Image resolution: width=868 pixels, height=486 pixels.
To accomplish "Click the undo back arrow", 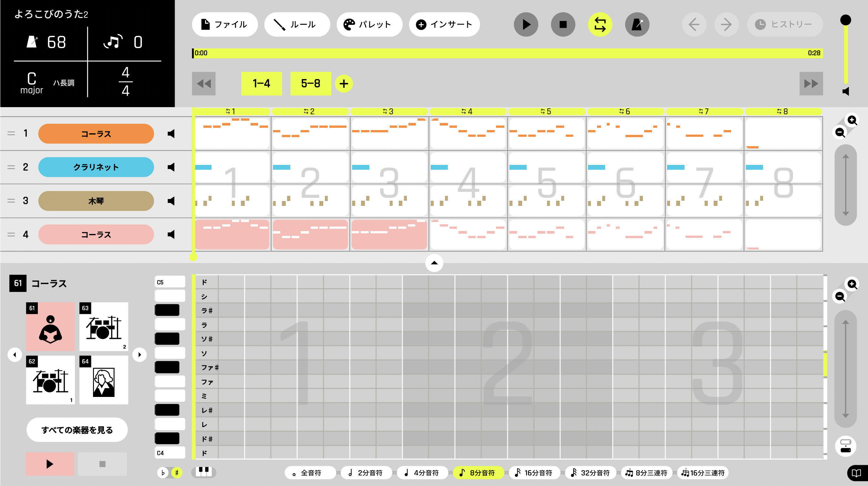I will click(694, 24).
